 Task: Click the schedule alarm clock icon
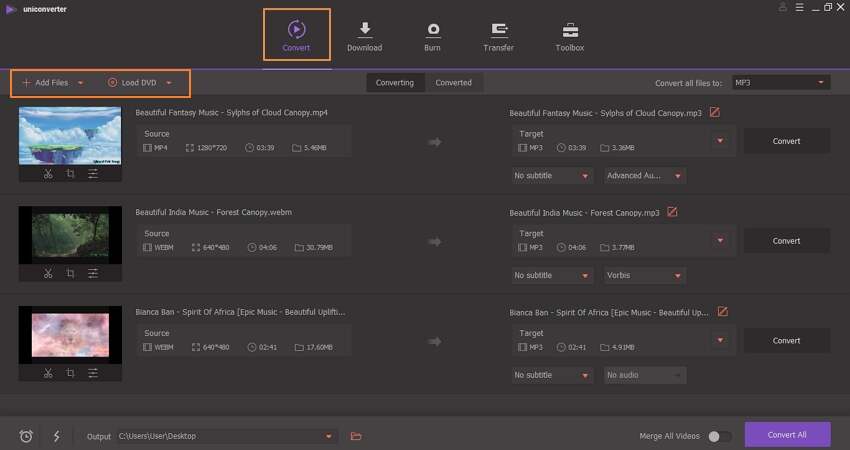point(26,436)
